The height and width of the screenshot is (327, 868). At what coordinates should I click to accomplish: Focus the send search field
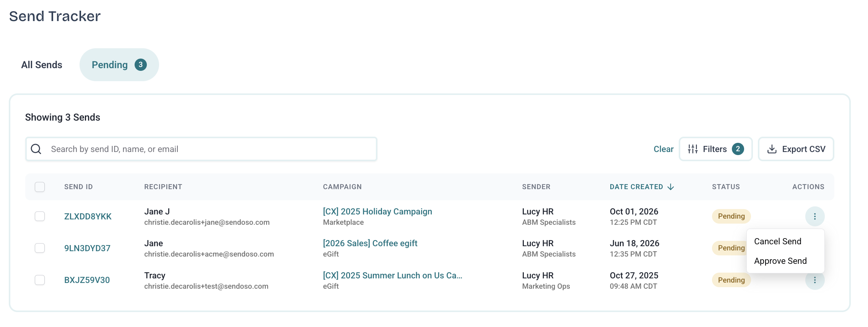coord(201,149)
